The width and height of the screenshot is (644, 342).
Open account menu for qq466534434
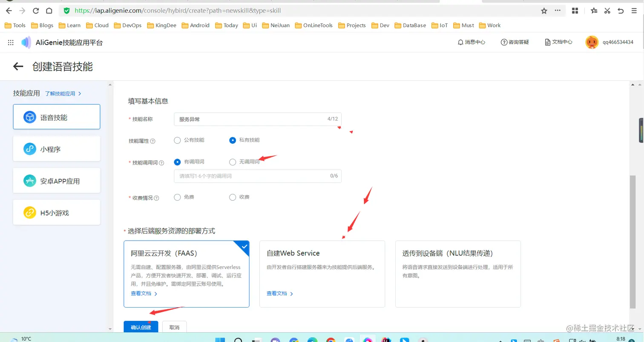[618, 42]
